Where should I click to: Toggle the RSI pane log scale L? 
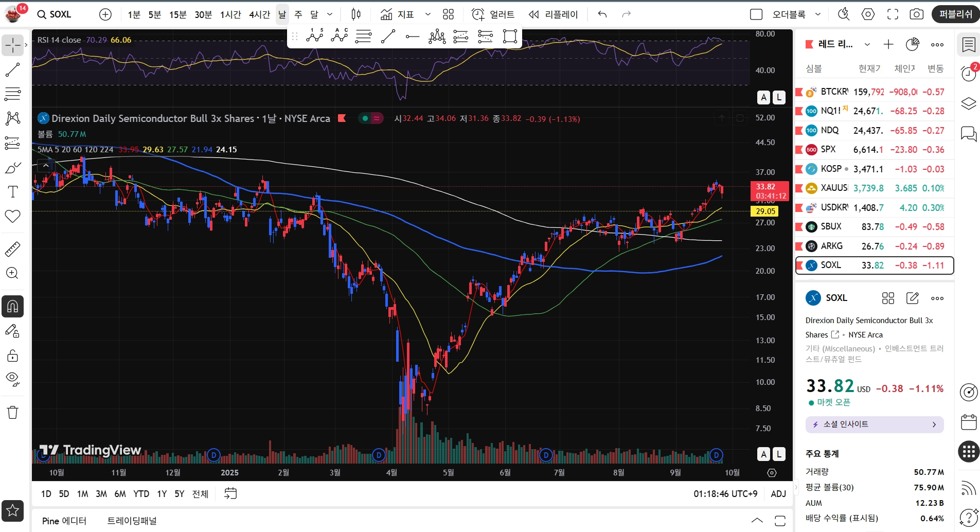(x=779, y=97)
